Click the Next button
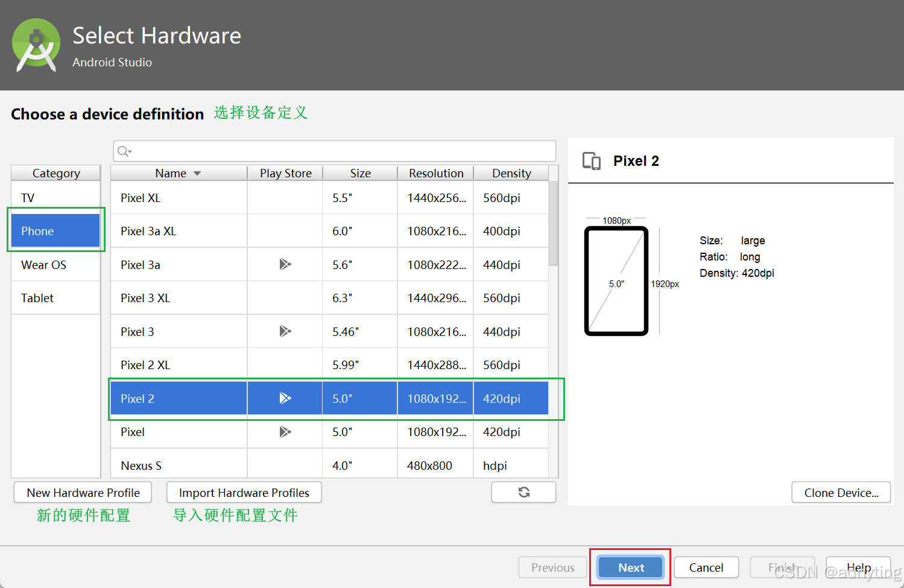904x588 pixels. click(631, 567)
